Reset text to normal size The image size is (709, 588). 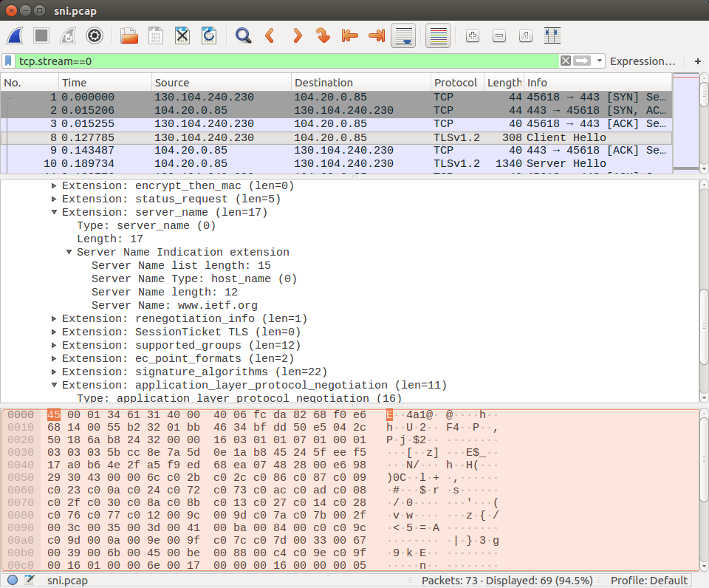click(x=526, y=35)
